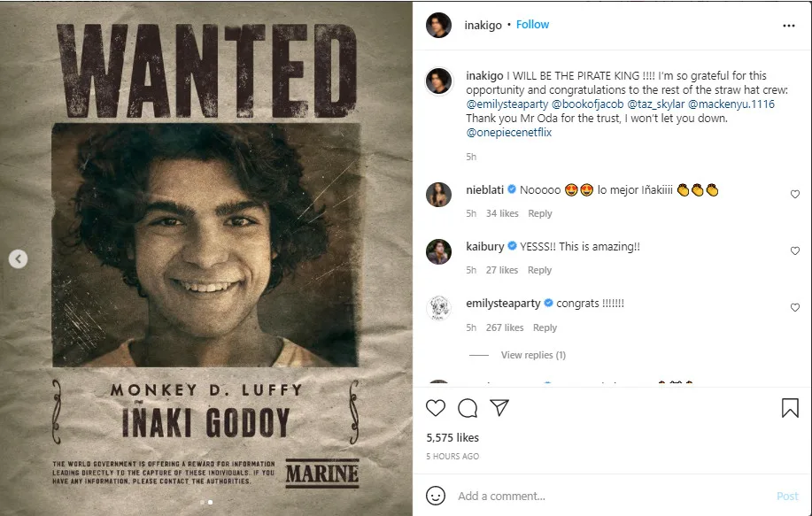Go to previous image with left arrow
This screenshot has width=812, height=516.
(x=19, y=259)
